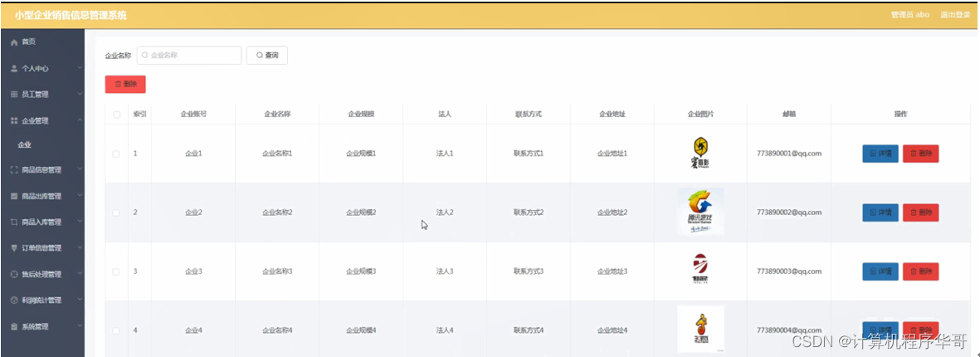Click 删除 for 企业3 row
This screenshot has width=980, height=357.
[x=920, y=271]
